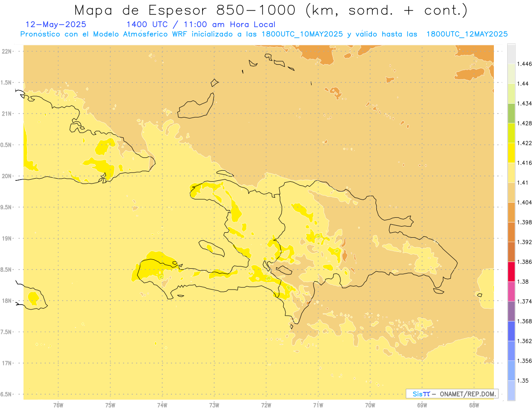Click the '8.5N' latitude label
Viewport: 532px width, 411px height.
point(7,270)
